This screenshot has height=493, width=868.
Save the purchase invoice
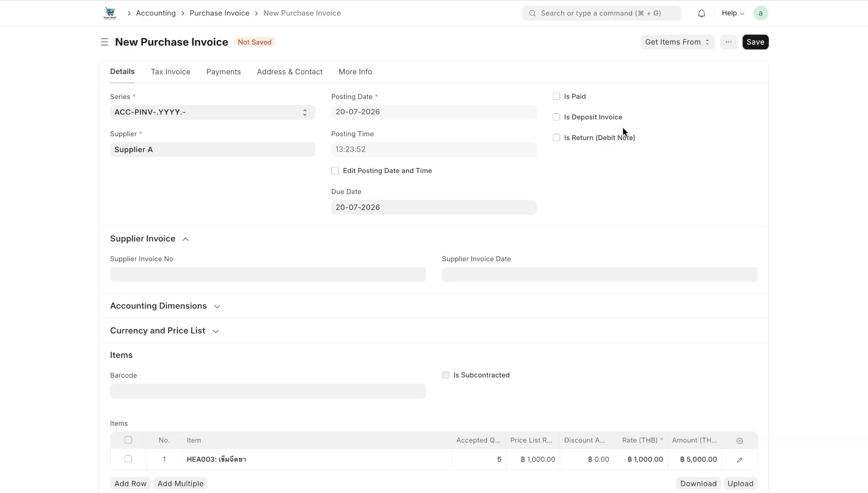point(755,42)
